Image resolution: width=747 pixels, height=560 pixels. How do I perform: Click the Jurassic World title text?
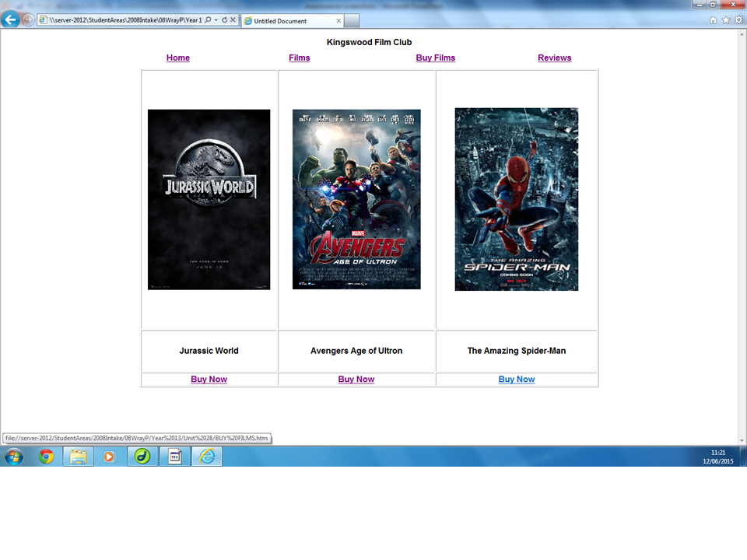pos(209,351)
